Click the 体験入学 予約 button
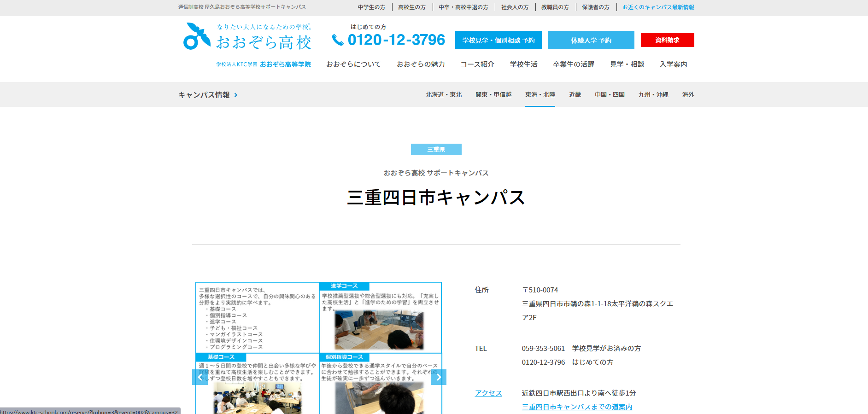868x414 pixels. pyautogui.click(x=591, y=40)
